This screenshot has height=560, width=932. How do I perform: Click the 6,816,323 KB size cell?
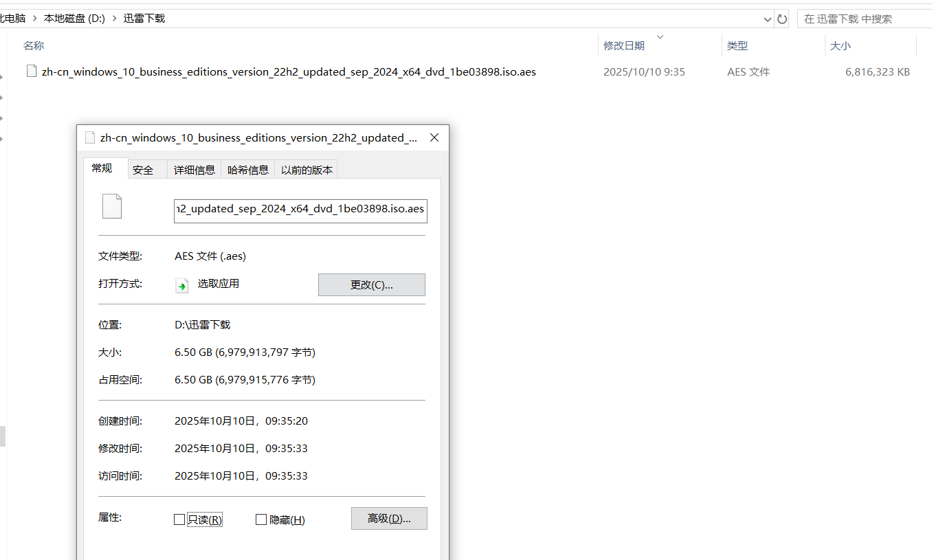pos(878,71)
